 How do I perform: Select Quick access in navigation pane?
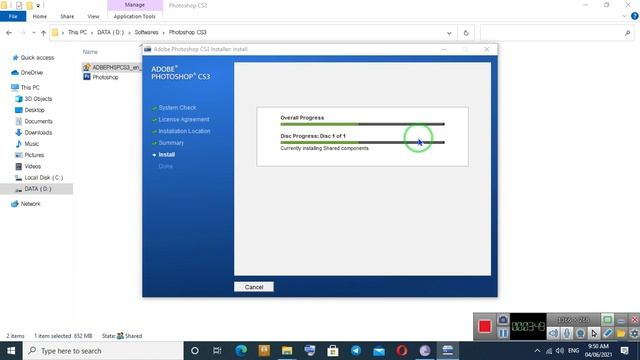click(37, 58)
